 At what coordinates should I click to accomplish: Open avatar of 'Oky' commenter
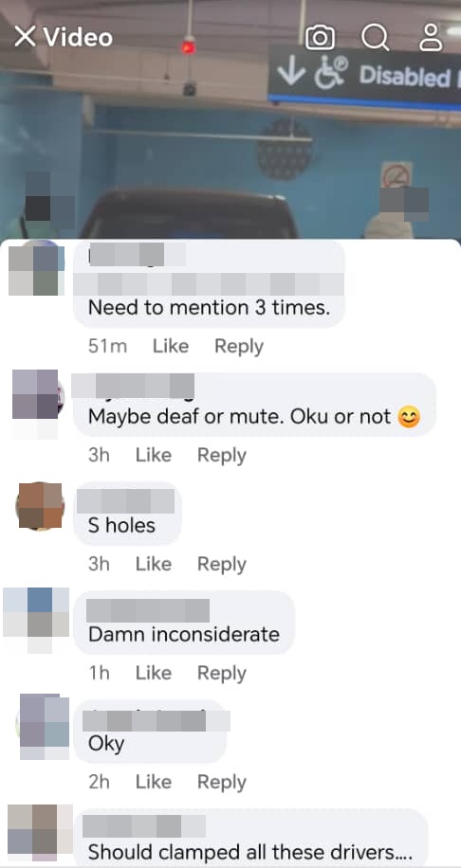coord(45,726)
